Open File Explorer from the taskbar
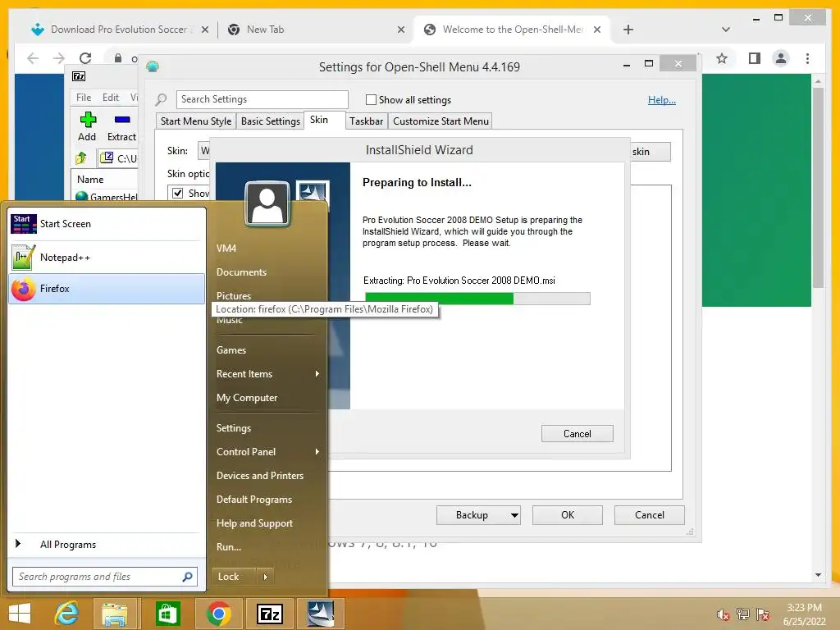 pyautogui.click(x=115, y=614)
